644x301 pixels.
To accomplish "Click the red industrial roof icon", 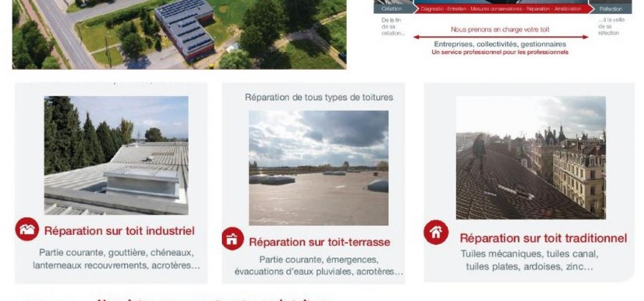I will (27, 229).
